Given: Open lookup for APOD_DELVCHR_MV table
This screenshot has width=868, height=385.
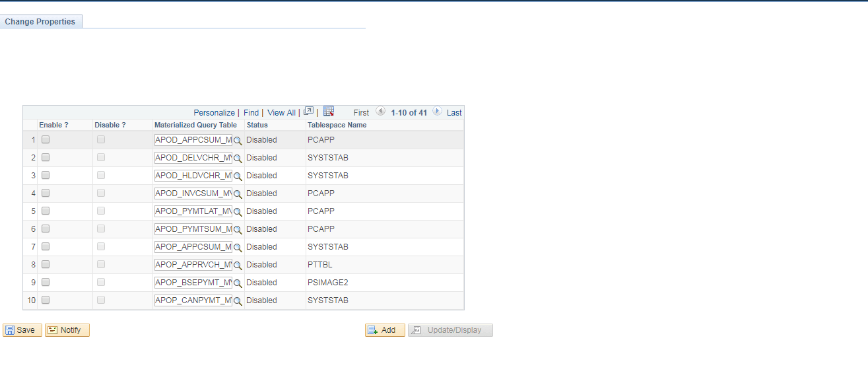Looking at the screenshot, I should (x=238, y=158).
